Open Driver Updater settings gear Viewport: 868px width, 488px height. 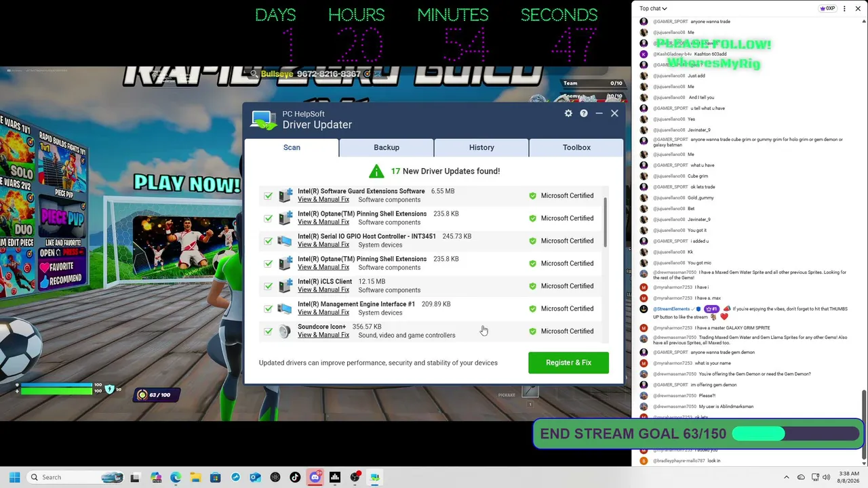[x=568, y=113]
